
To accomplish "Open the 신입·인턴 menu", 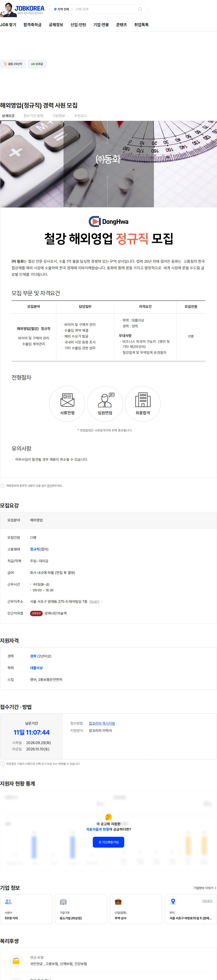I will [78, 25].
